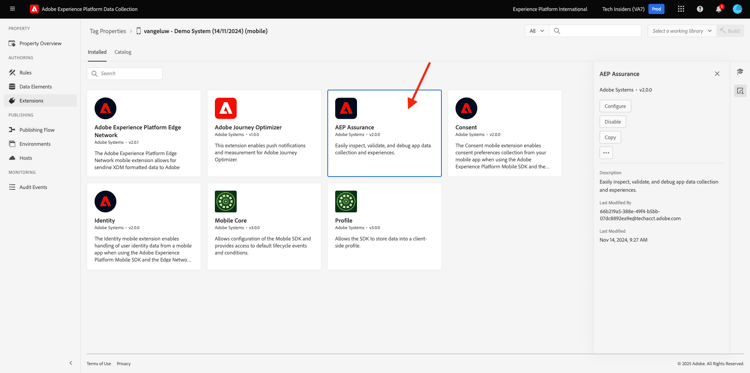Select Adobe Experience Platform Edge Network title
The height and width of the screenshot is (373, 750).
(x=138, y=131)
